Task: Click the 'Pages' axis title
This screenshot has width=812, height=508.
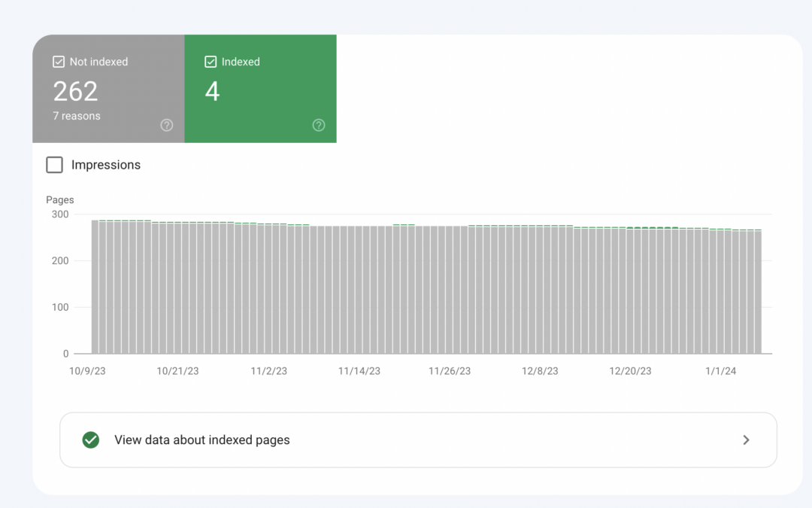Action: [x=60, y=200]
